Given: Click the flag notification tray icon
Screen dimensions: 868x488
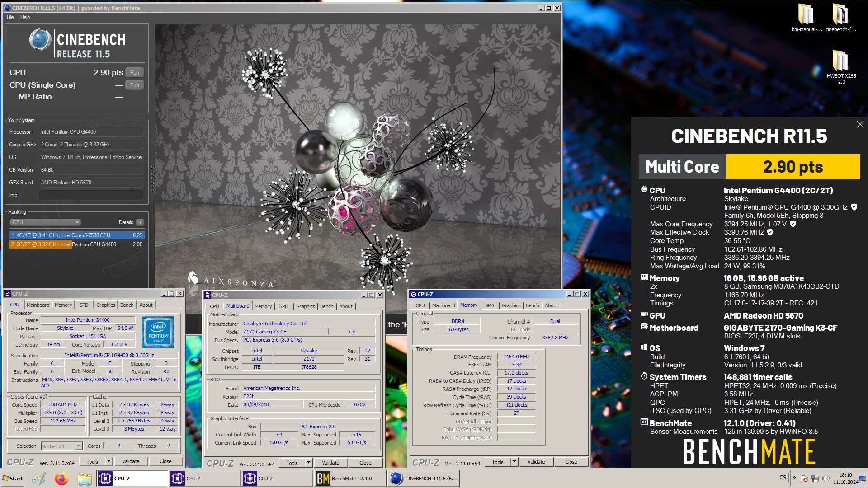Looking at the screenshot, I should click(x=804, y=479).
